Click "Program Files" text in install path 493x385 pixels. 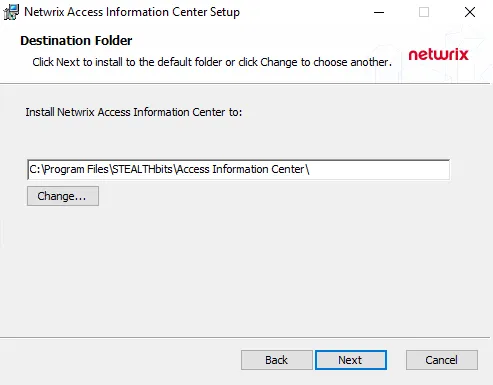pos(76,169)
